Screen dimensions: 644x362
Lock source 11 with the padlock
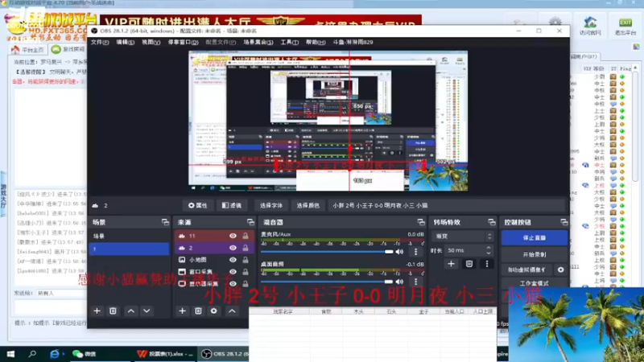246,236
